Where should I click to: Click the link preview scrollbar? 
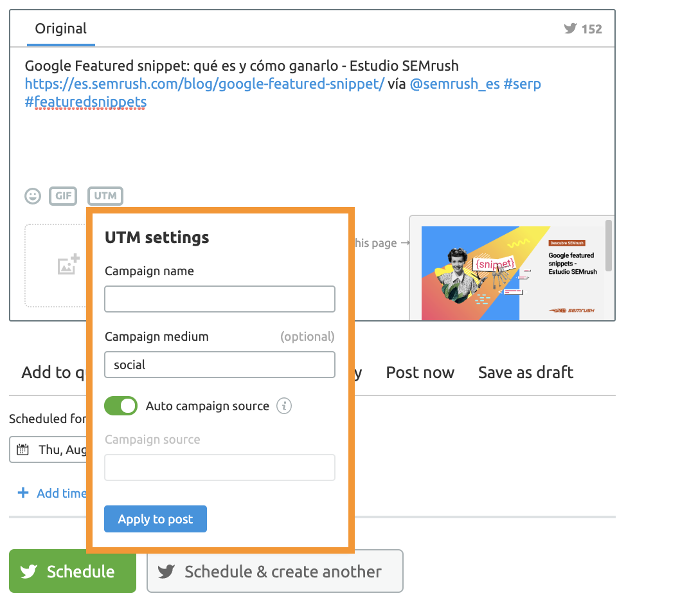click(609, 246)
